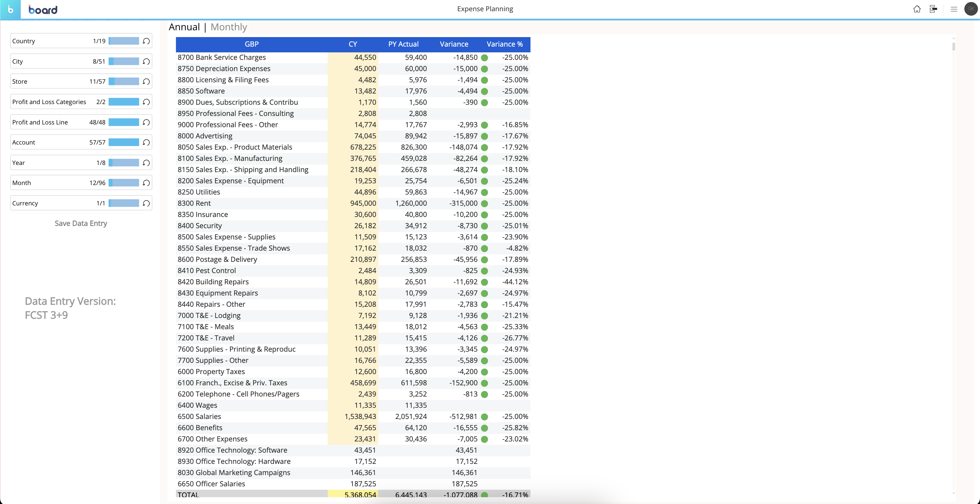Switch to the Monthly view tab
980x504 pixels.
tap(229, 27)
